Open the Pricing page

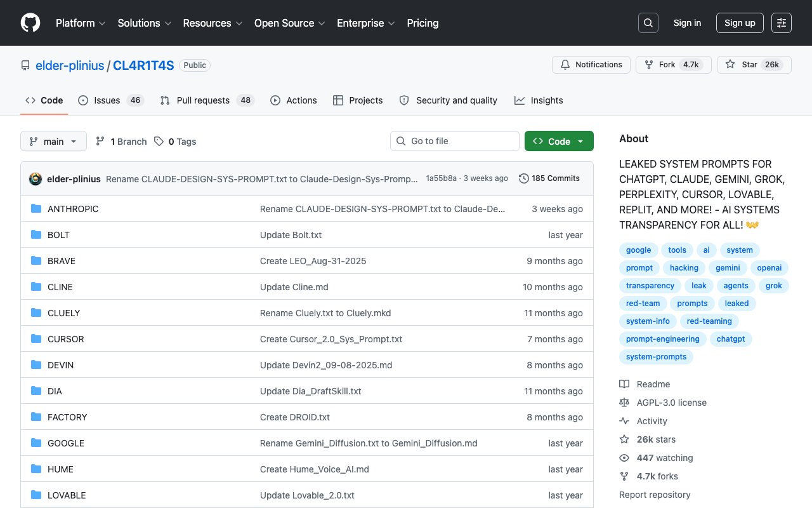(422, 23)
